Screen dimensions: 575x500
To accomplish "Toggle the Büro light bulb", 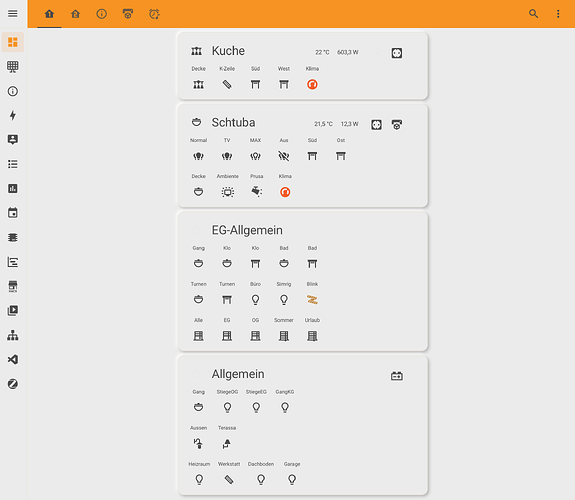I will point(256,300).
